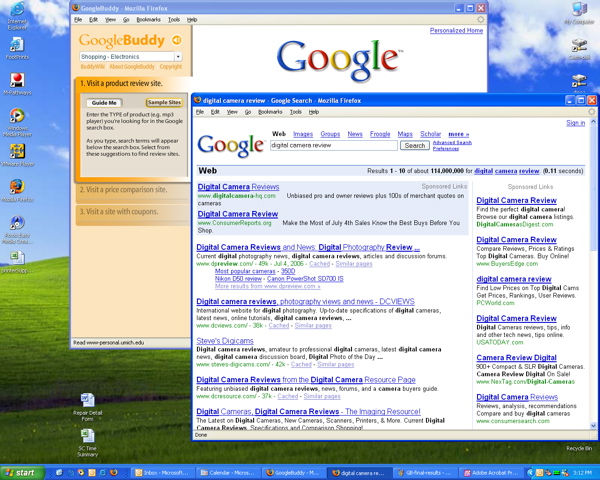The image size is (600, 480).
Task: Toggle the Guide Me mode button
Action: click(105, 103)
